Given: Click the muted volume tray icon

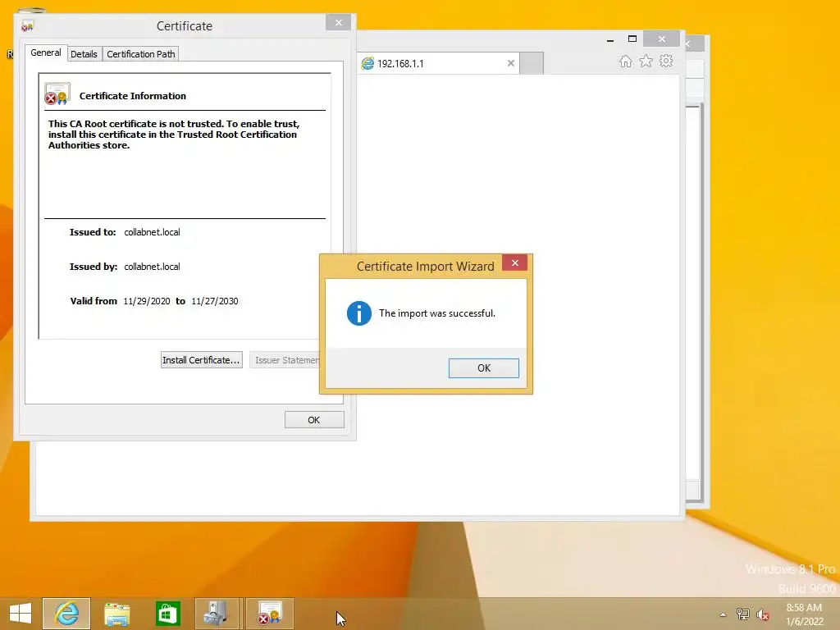Looking at the screenshot, I should point(762,614).
